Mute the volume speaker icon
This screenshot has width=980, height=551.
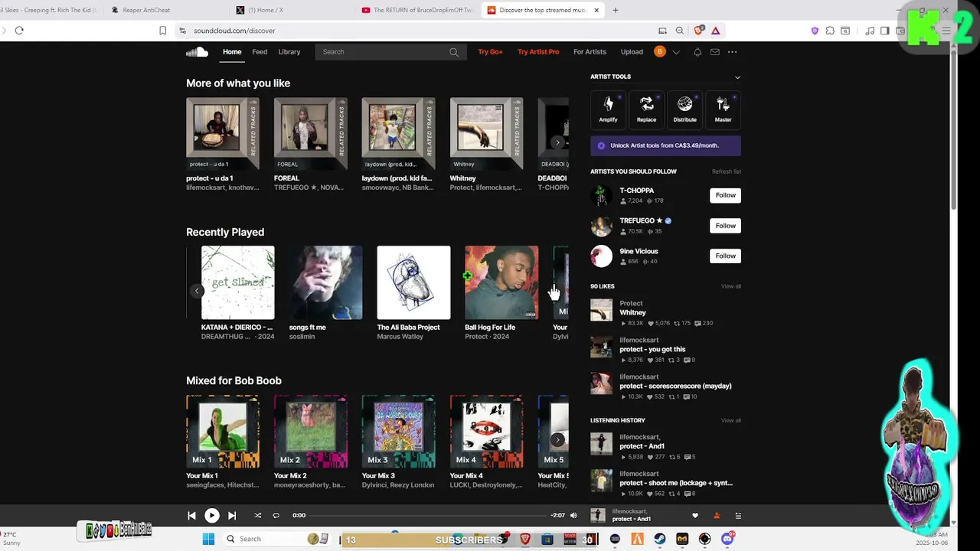tap(573, 516)
